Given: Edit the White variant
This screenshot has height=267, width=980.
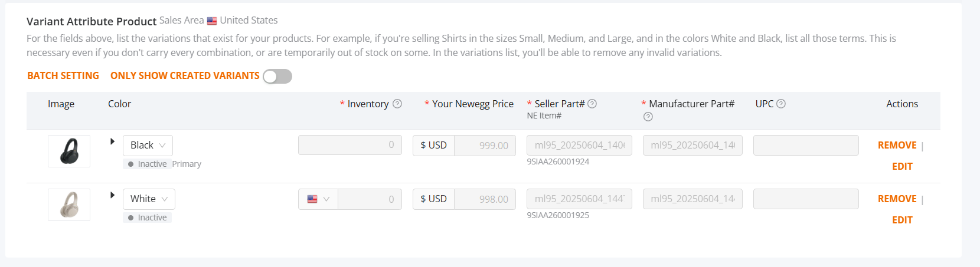Looking at the screenshot, I should coord(902,220).
